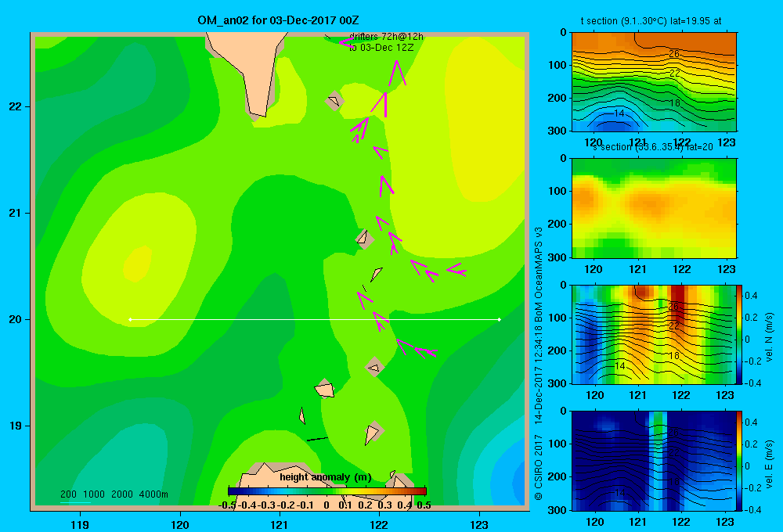Click latitude label 21 on the main map
The height and width of the screenshot is (532, 783).
pyautogui.click(x=16, y=213)
